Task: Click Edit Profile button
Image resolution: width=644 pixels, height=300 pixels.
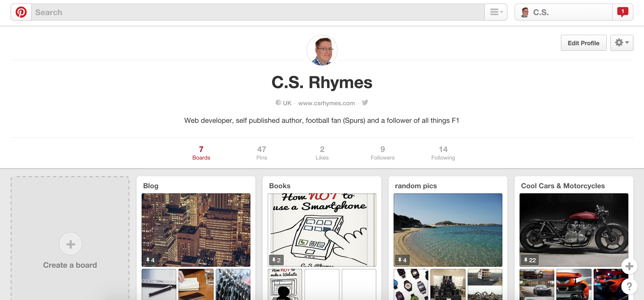Action: 584,43
